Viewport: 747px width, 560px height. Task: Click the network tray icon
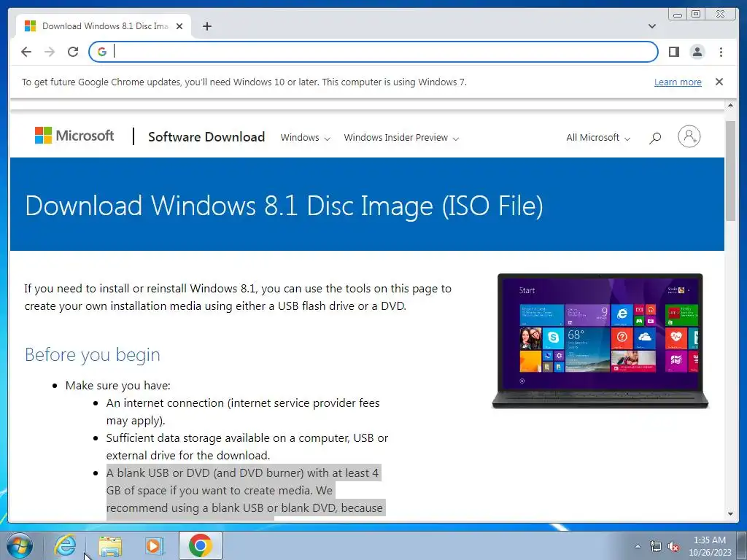[656, 546]
